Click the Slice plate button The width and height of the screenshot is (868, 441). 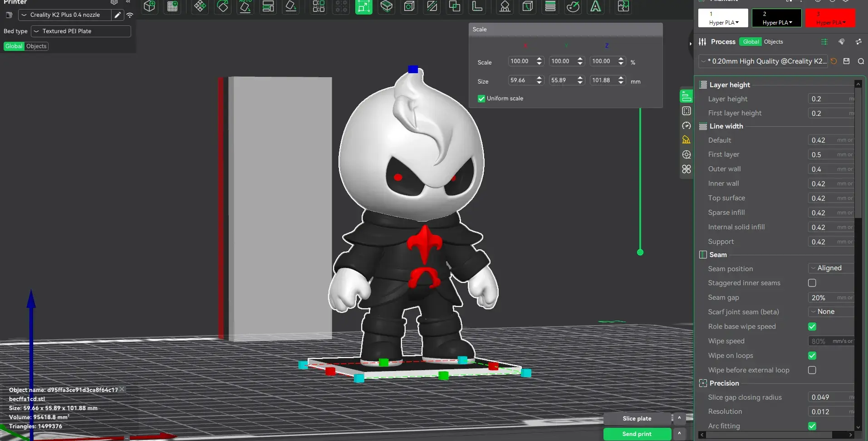637,418
